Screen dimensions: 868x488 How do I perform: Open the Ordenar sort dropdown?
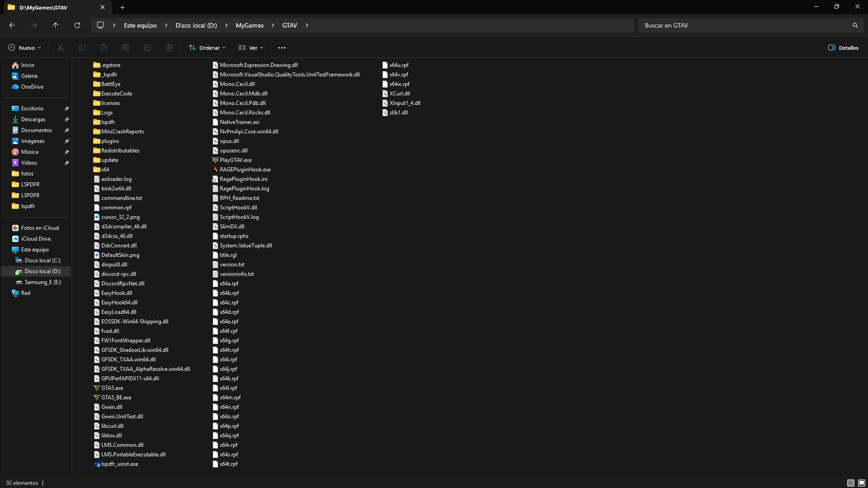click(207, 47)
